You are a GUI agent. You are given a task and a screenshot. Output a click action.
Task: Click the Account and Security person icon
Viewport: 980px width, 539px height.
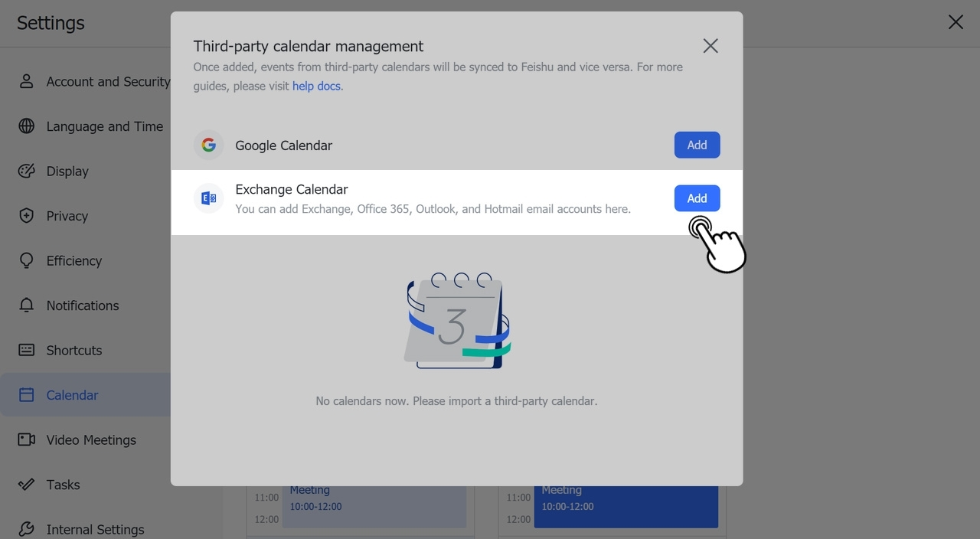(x=27, y=81)
